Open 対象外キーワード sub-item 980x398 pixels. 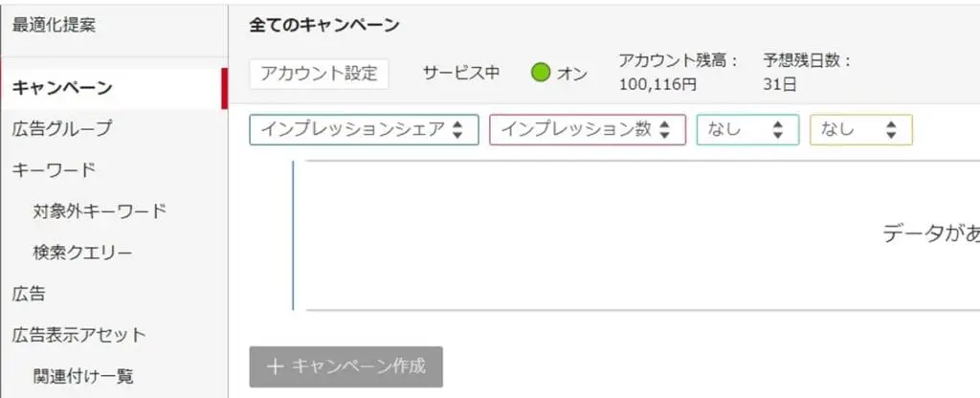click(100, 211)
